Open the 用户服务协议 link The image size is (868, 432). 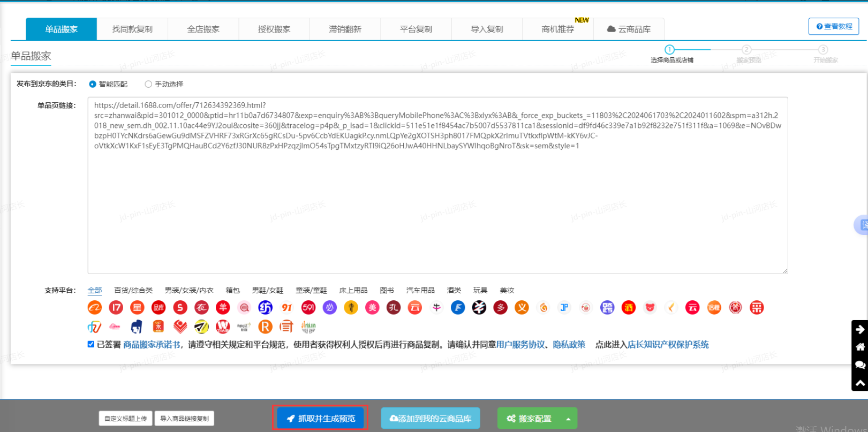click(x=520, y=345)
